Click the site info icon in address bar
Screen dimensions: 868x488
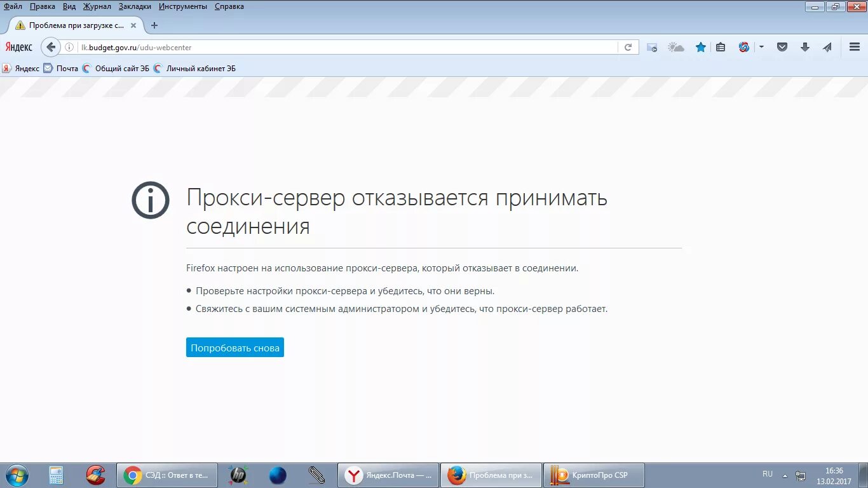pos(70,47)
